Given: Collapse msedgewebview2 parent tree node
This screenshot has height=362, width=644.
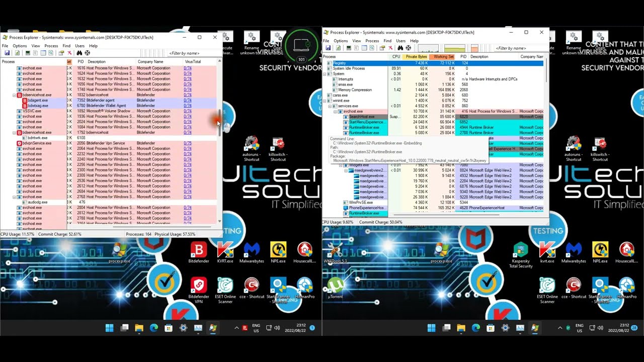Looking at the screenshot, I should (x=346, y=170).
